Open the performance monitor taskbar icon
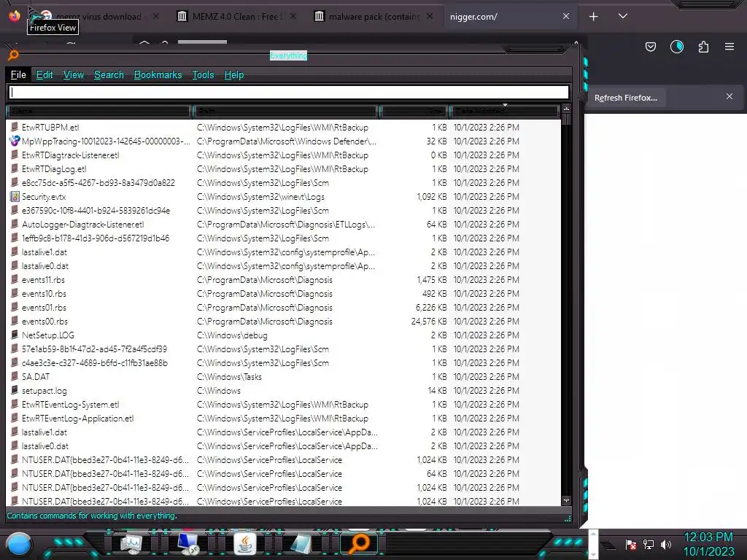 tap(131, 543)
